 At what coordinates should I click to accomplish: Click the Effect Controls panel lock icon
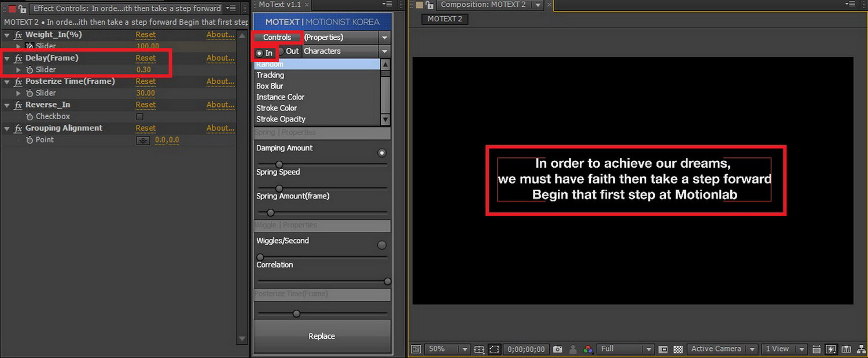click(23, 8)
